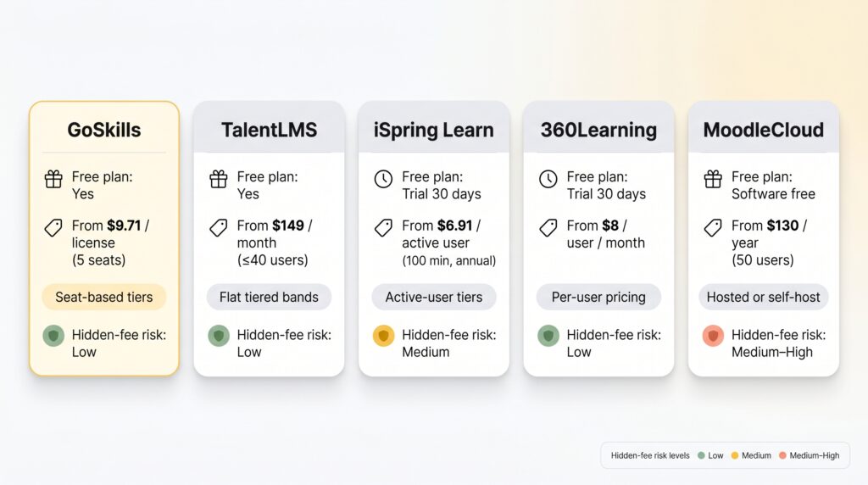The height and width of the screenshot is (485, 868).
Task: Click the gift icon in MoodleCloud card
Action: (x=713, y=179)
